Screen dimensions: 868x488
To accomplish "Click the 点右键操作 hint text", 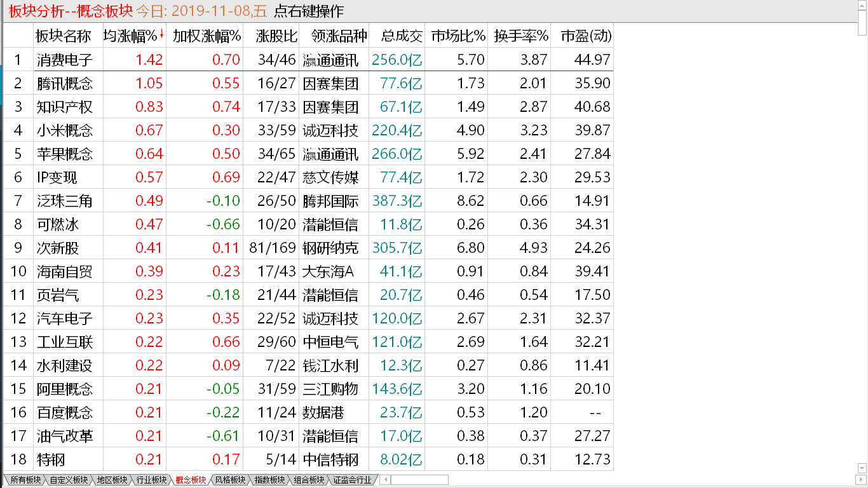I will point(309,11).
